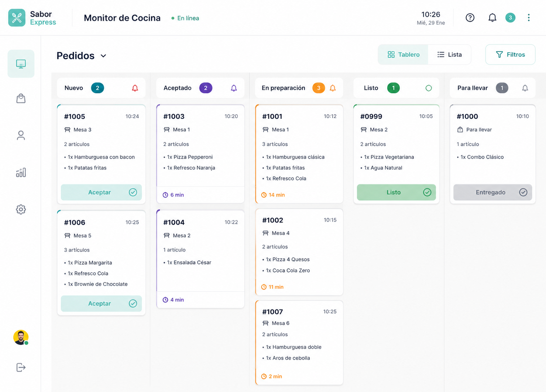
Task: Select the item '1x Combo Clásico'
Action: [x=482, y=157]
